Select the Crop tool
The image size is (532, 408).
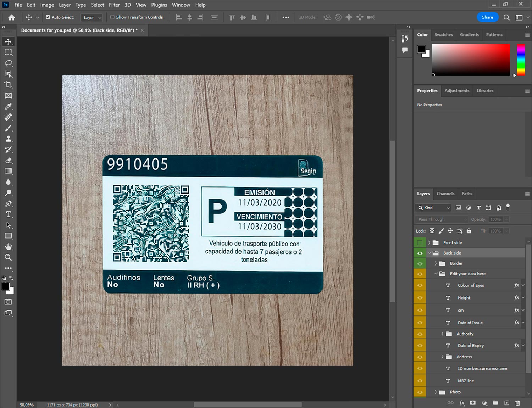coord(9,85)
